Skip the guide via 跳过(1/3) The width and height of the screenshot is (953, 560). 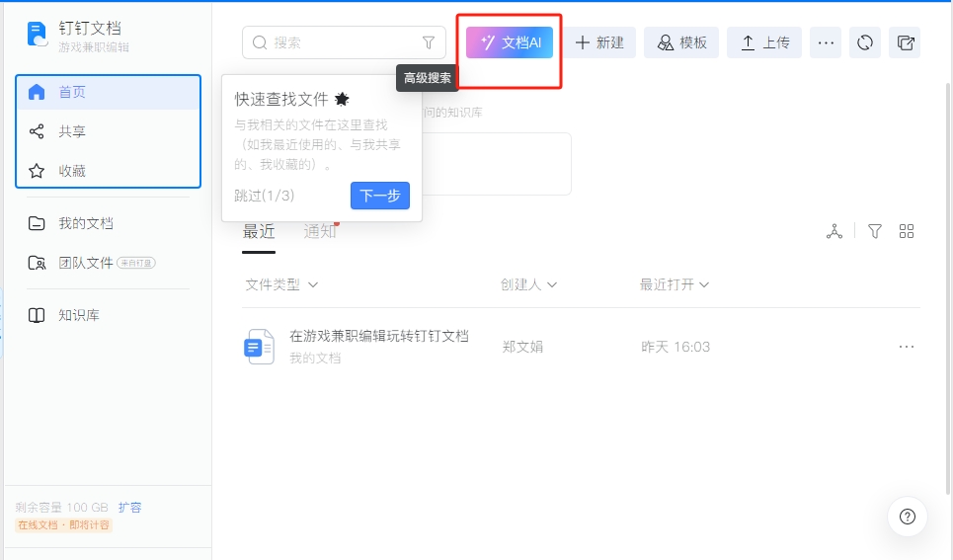coord(265,196)
